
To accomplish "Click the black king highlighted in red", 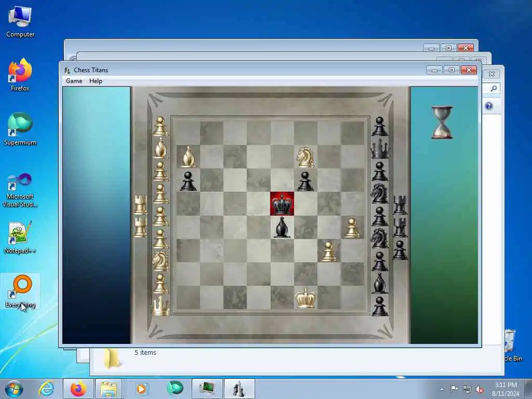I will pyautogui.click(x=282, y=204).
